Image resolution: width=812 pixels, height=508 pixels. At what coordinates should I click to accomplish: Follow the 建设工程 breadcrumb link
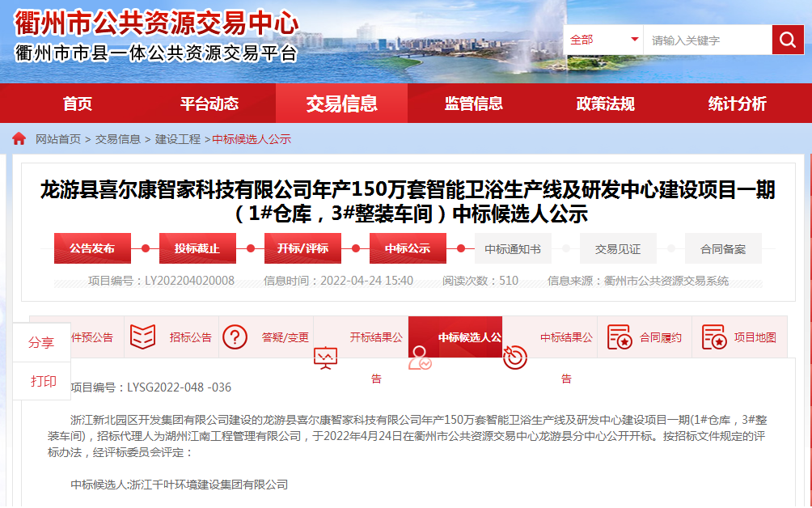pyautogui.click(x=178, y=139)
